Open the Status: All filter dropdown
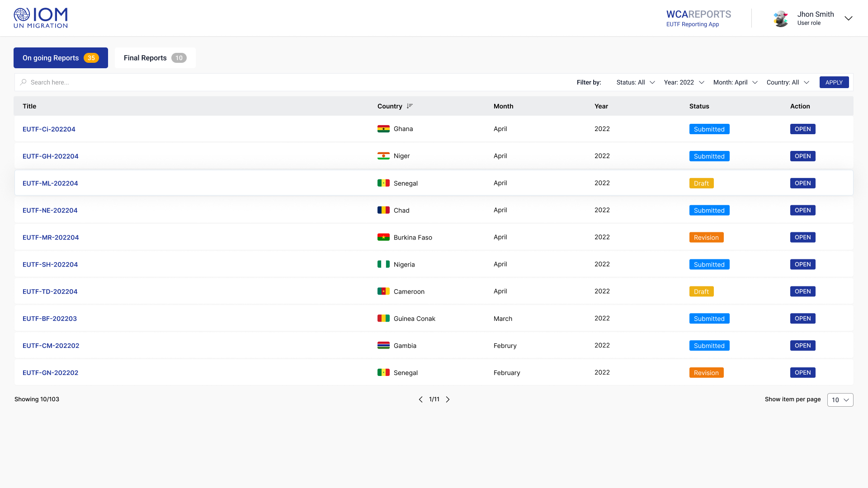Image resolution: width=868 pixels, height=488 pixels. tap(636, 82)
